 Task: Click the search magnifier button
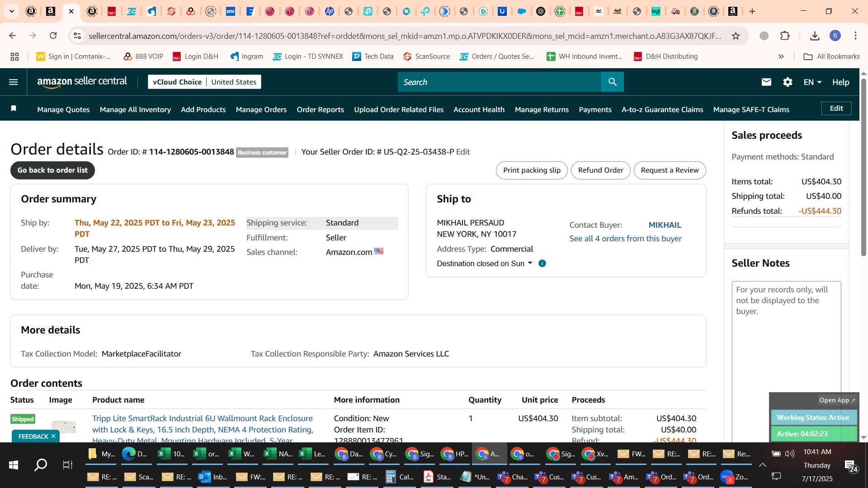(x=612, y=82)
